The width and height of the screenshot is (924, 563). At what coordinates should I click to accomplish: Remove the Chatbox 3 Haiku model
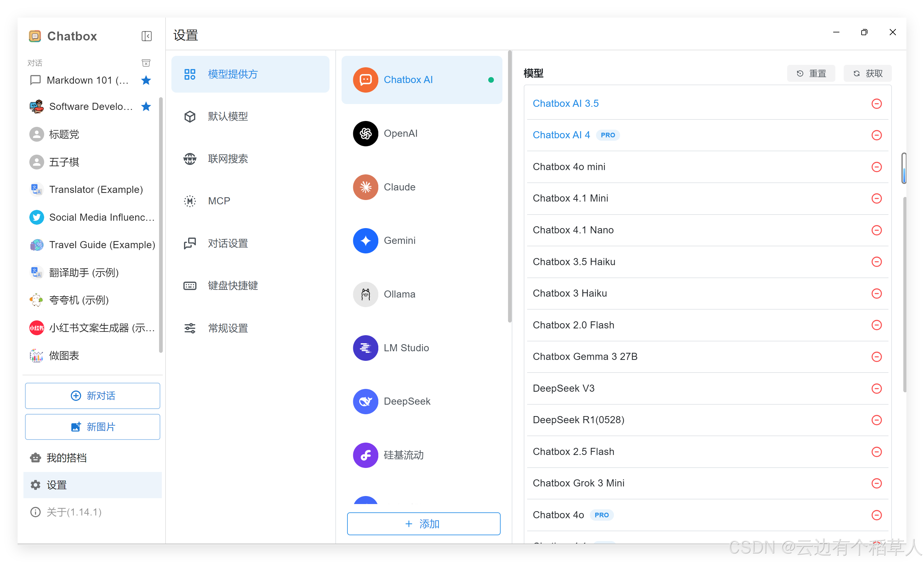pyautogui.click(x=876, y=293)
